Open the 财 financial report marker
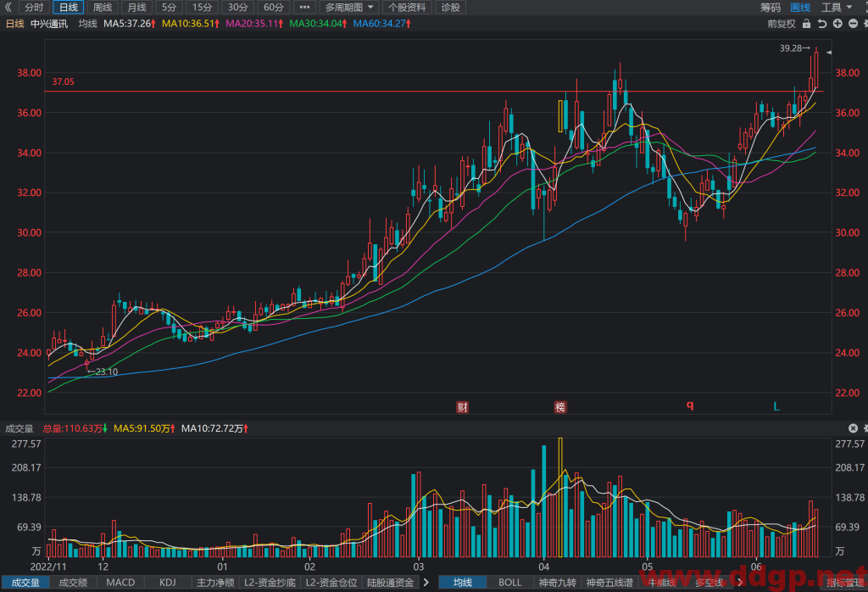 462,408
